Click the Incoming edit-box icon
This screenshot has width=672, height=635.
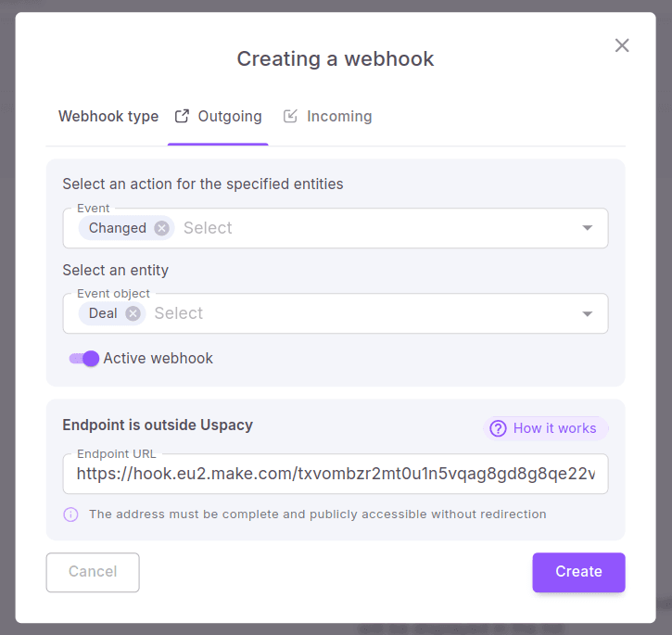[x=290, y=117]
